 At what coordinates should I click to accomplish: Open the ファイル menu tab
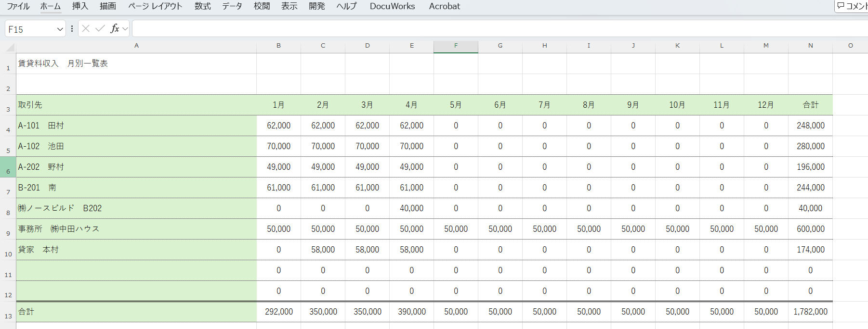coord(18,6)
